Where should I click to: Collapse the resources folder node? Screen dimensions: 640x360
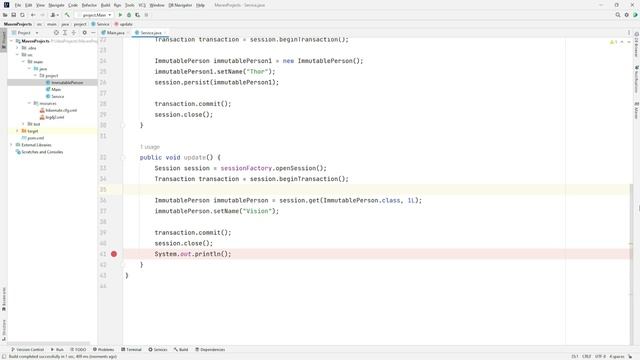(29, 103)
